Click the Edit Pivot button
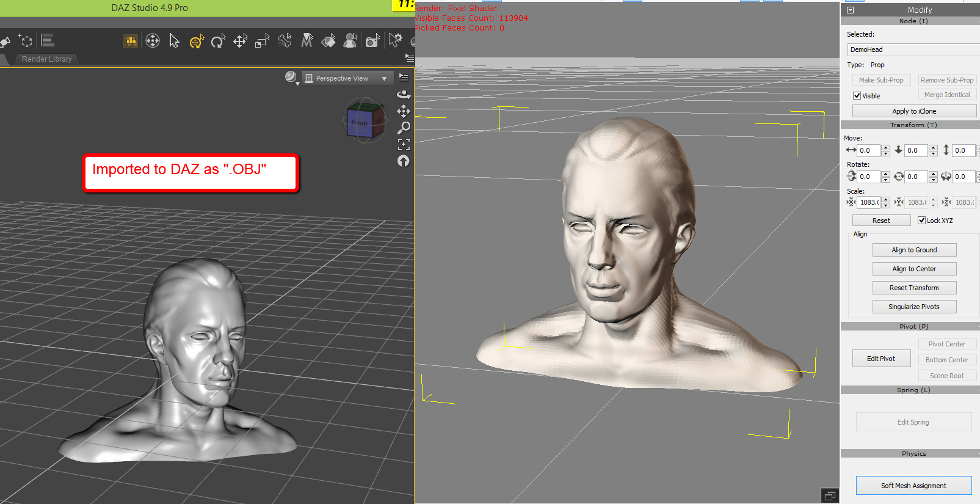Viewport: 980px width, 504px height. click(881, 359)
